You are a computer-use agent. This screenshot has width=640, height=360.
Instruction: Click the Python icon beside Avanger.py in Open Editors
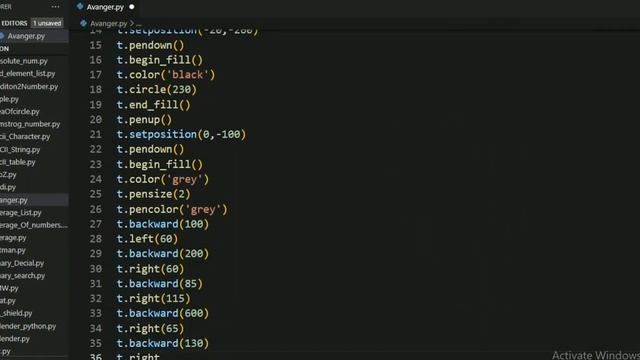tap(2, 36)
